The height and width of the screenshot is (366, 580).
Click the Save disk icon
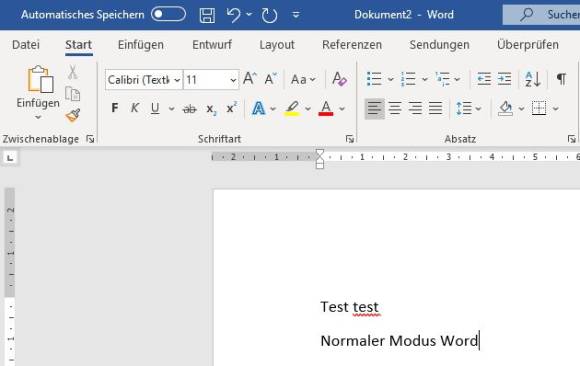(207, 15)
